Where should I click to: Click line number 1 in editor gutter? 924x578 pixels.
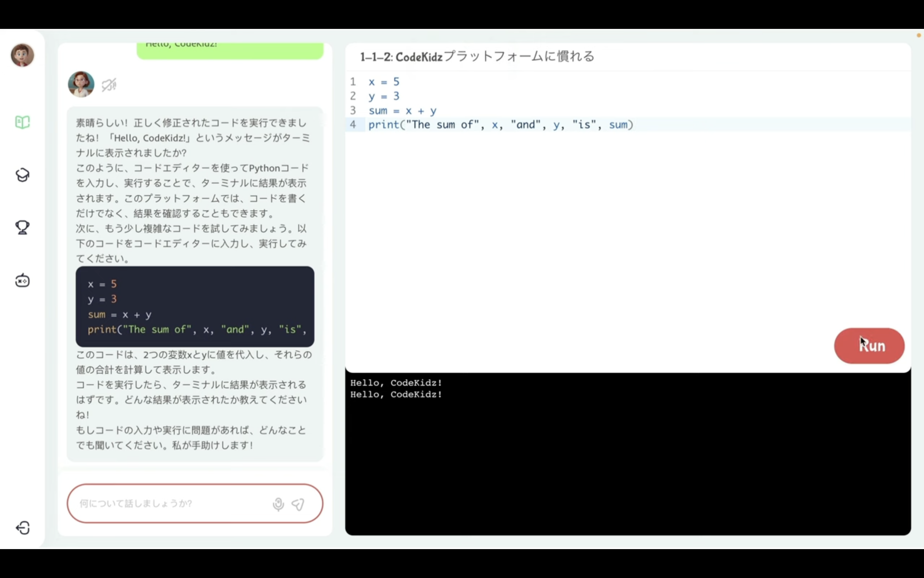353,82
